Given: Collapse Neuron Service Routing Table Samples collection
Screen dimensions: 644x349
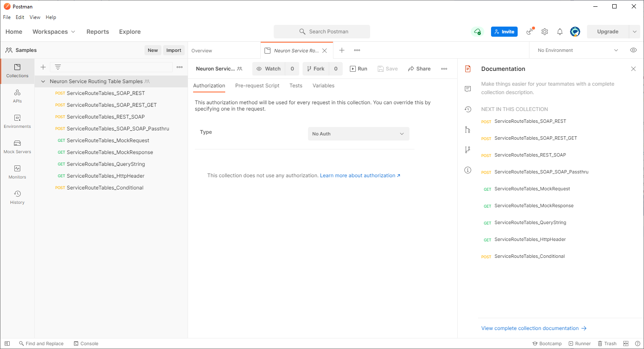Looking at the screenshot, I should [x=43, y=81].
